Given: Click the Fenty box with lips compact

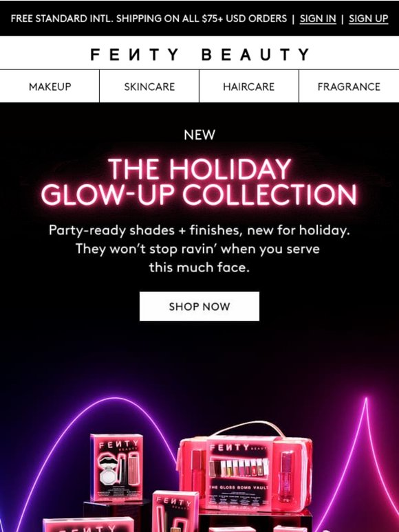Looking at the screenshot, I should [x=117, y=468].
